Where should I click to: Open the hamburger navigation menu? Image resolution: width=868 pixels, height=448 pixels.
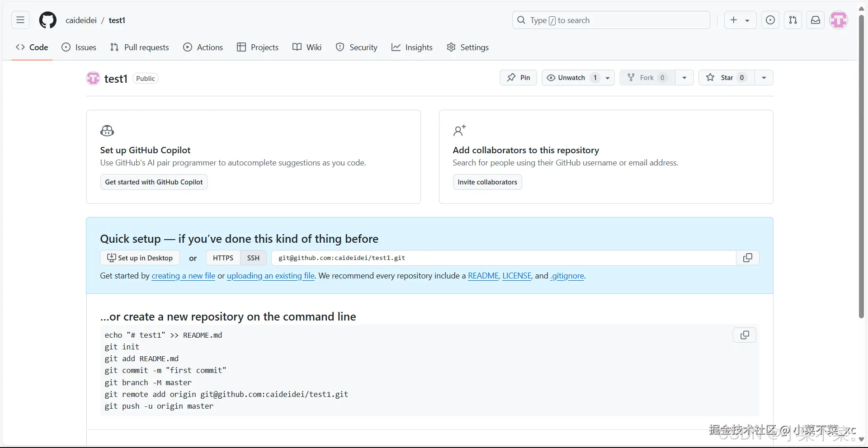[x=20, y=20]
